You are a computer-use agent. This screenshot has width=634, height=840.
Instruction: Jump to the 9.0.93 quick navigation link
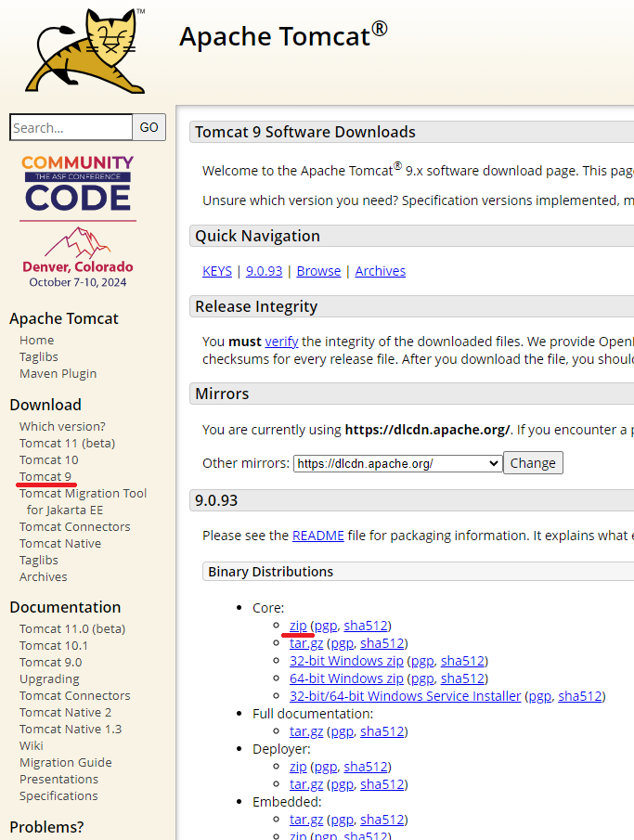[x=265, y=271]
